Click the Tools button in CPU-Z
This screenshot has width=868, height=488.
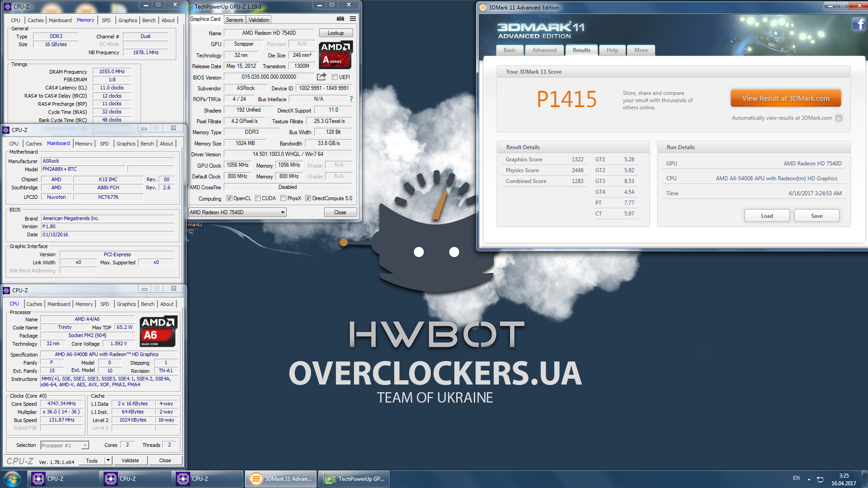[x=92, y=460]
